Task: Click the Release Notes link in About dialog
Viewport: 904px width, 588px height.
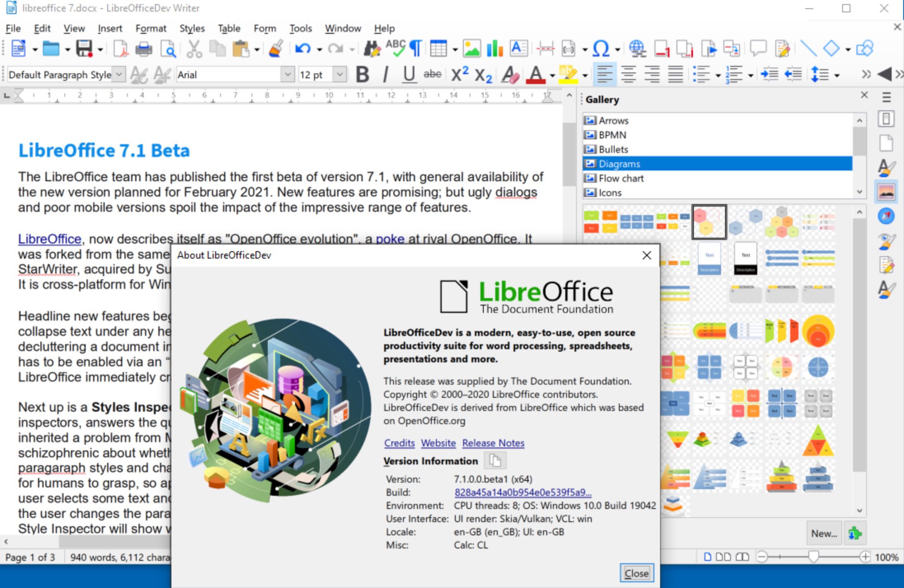Action: [x=493, y=443]
